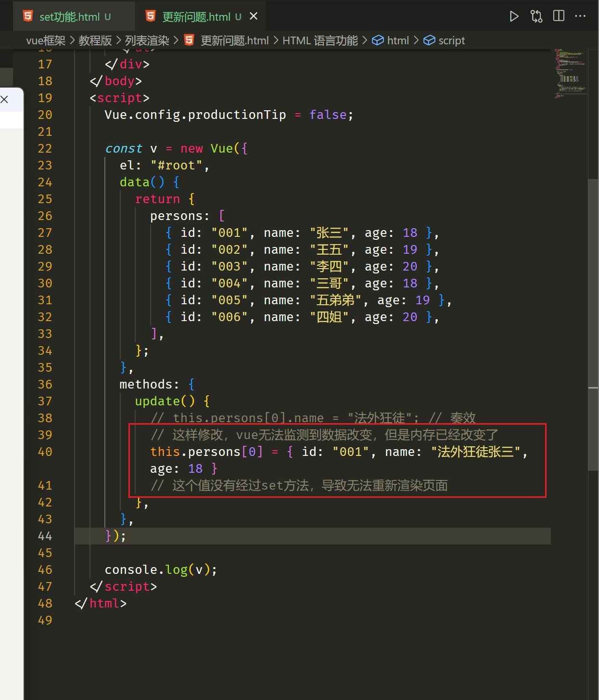The width and height of the screenshot is (599, 700).
Task: Click the closing </html> tag on line 48
Action: click(101, 603)
